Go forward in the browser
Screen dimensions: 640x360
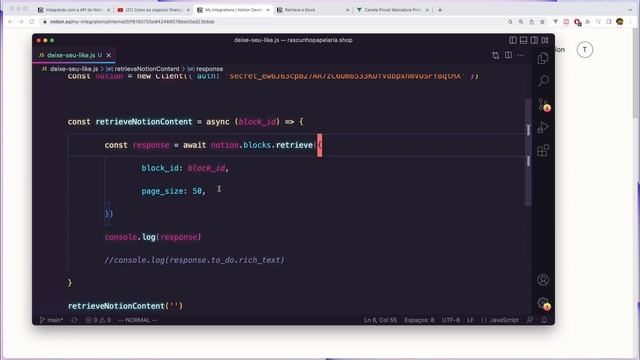click(21, 22)
